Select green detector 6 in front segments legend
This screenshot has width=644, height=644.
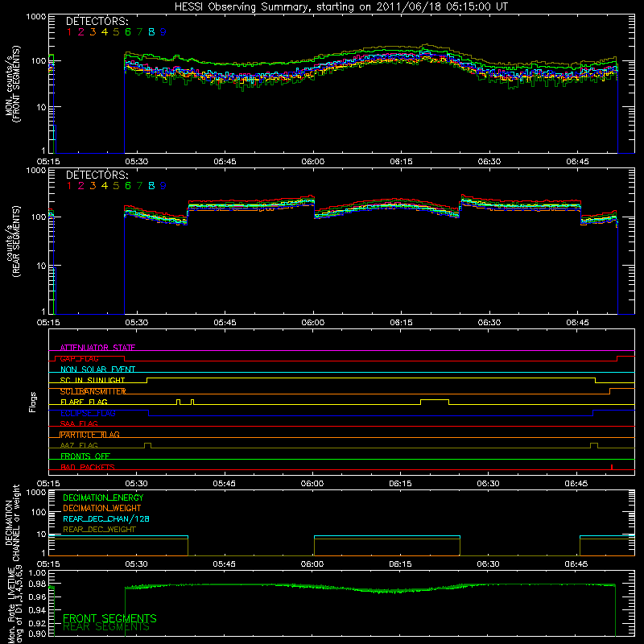128,32
